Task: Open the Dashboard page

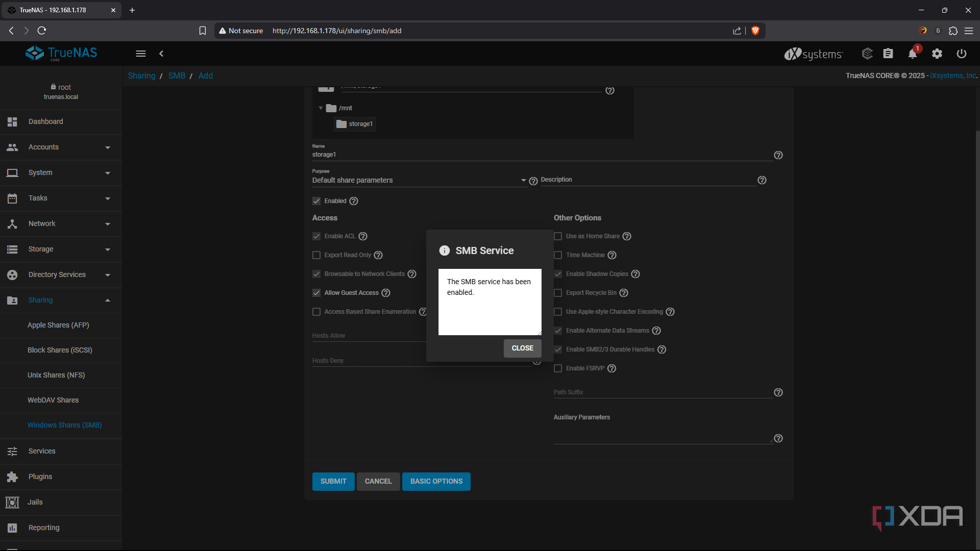Action: pos(61,122)
